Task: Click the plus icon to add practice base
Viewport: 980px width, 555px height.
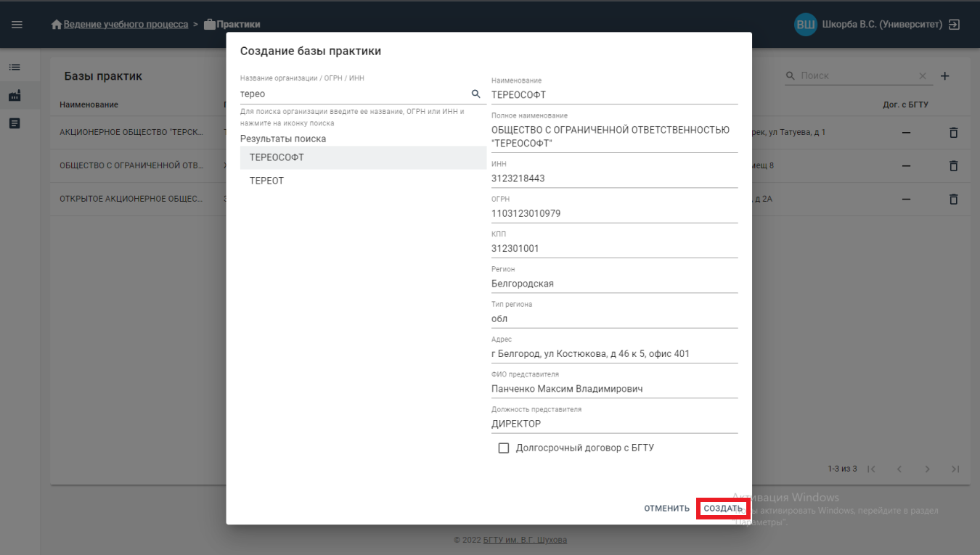Action: [x=945, y=75]
